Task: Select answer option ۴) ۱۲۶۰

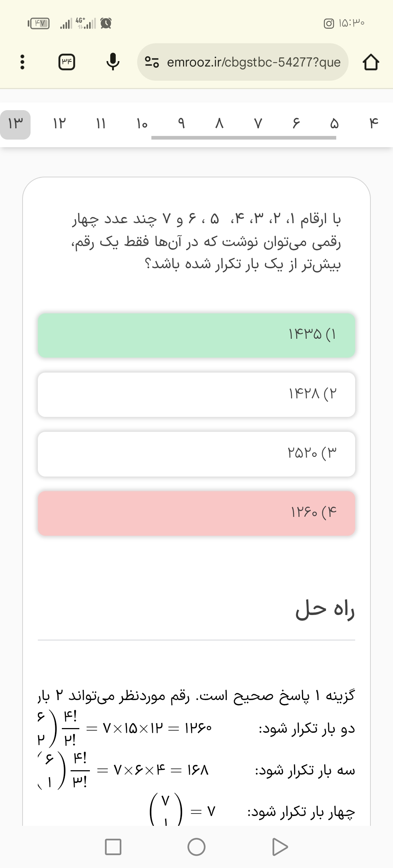Action: 196,513
